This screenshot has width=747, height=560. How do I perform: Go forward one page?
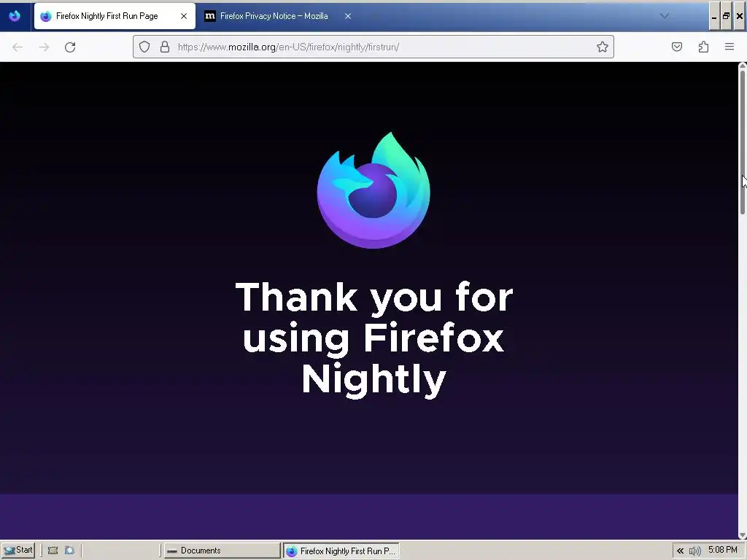click(x=44, y=47)
